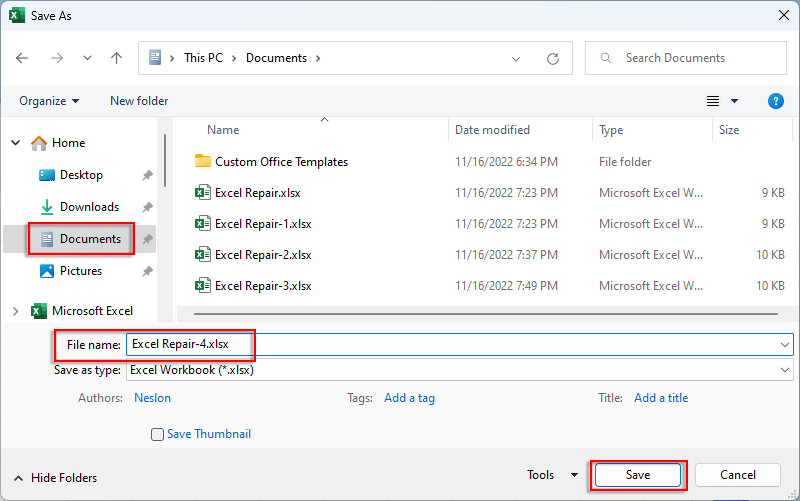Open the help question mark icon
Viewport: 800px width, 501px height.
(x=775, y=101)
